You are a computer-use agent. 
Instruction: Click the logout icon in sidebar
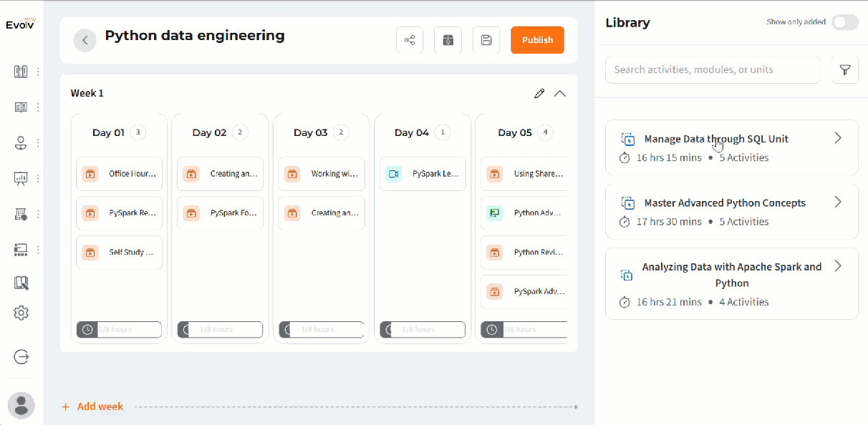[x=21, y=356]
